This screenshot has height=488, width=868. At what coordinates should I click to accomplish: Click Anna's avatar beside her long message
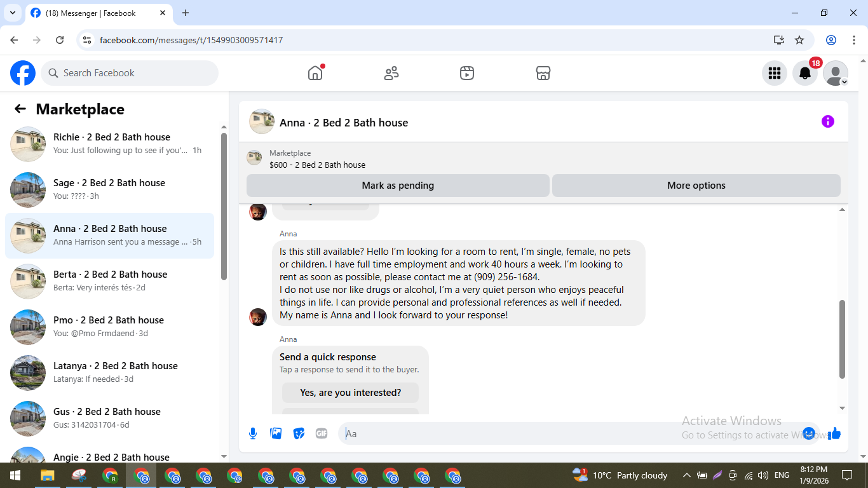pyautogui.click(x=258, y=317)
